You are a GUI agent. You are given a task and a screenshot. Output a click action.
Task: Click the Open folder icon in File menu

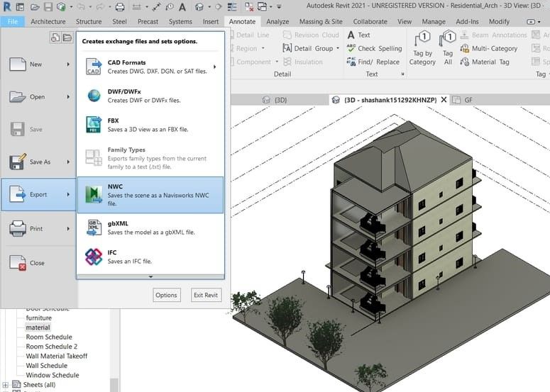tap(18, 96)
